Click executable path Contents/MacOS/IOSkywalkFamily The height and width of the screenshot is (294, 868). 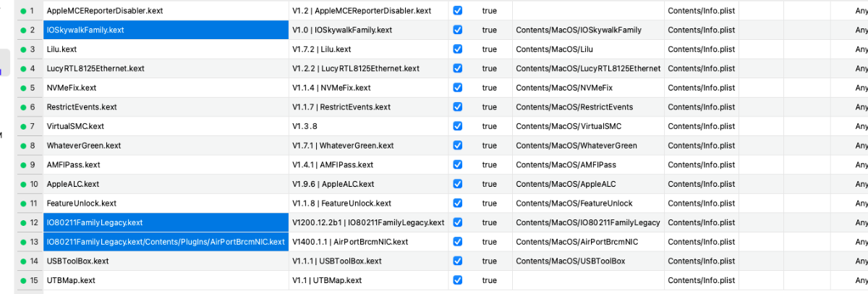588,30
